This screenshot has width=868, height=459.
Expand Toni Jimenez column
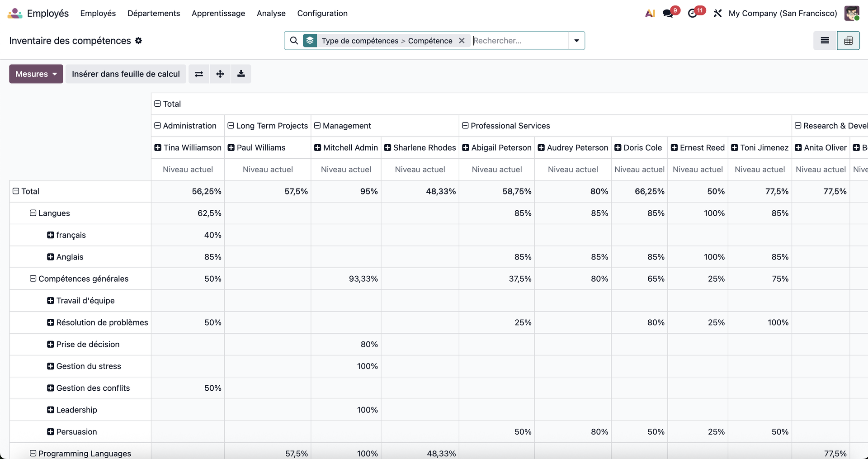coord(735,147)
